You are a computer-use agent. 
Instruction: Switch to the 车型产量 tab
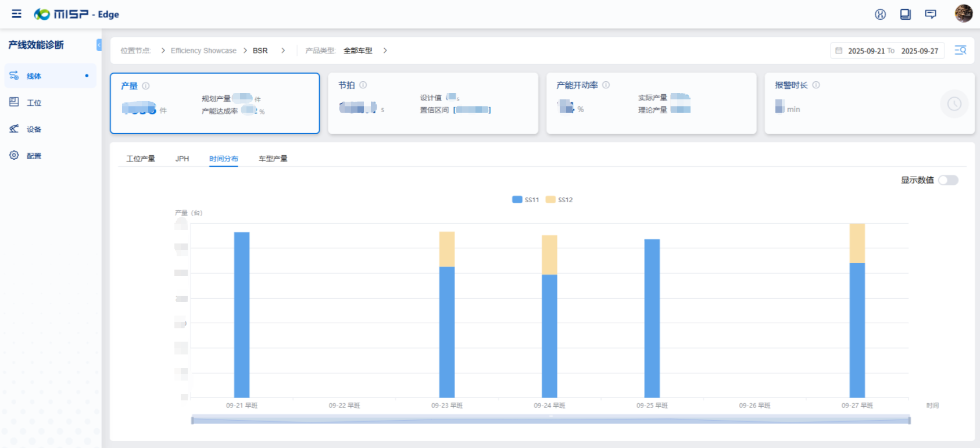(273, 159)
